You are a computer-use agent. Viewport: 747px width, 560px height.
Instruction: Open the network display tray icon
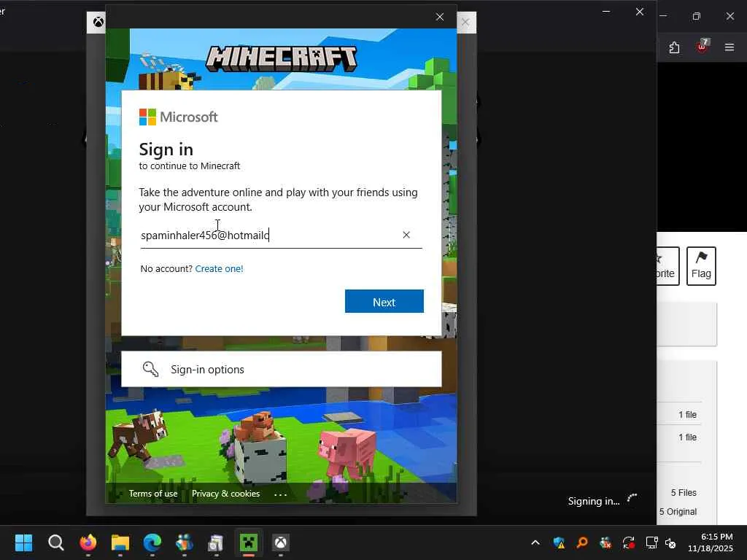pyautogui.click(x=651, y=542)
